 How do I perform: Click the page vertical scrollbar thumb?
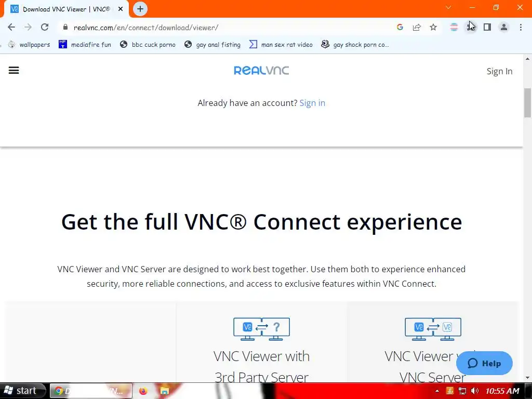527,103
